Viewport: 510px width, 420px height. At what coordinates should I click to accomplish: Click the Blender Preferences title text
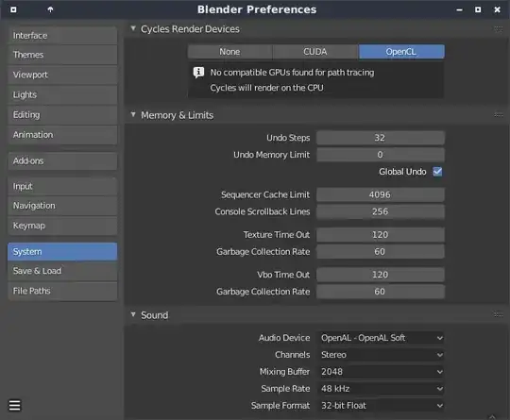click(257, 9)
